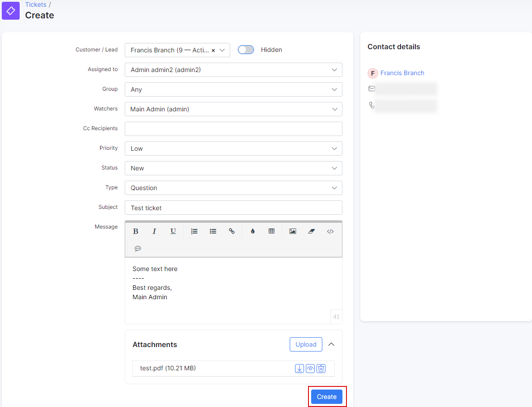Open the Priority dropdown
The image size is (532, 407).
[x=233, y=148]
